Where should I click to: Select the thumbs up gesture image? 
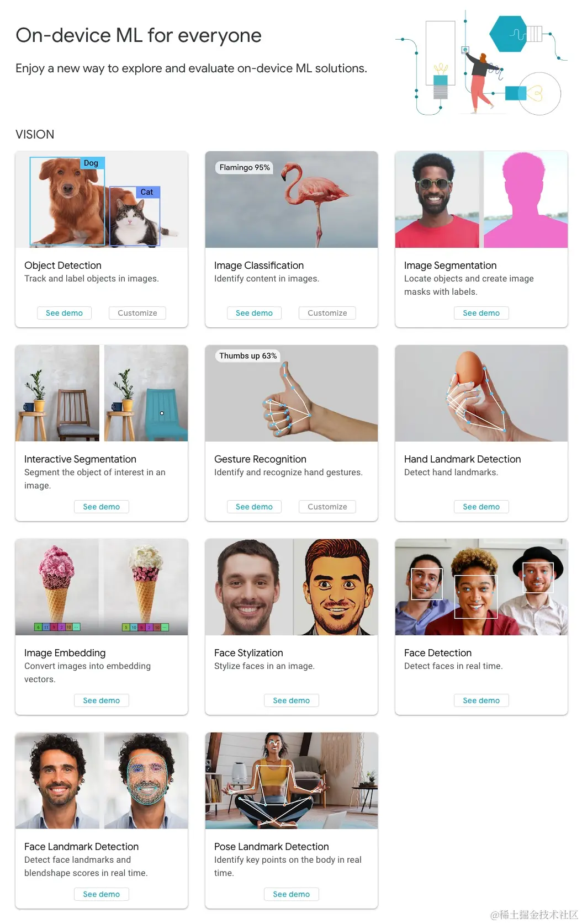pyautogui.click(x=292, y=393)
